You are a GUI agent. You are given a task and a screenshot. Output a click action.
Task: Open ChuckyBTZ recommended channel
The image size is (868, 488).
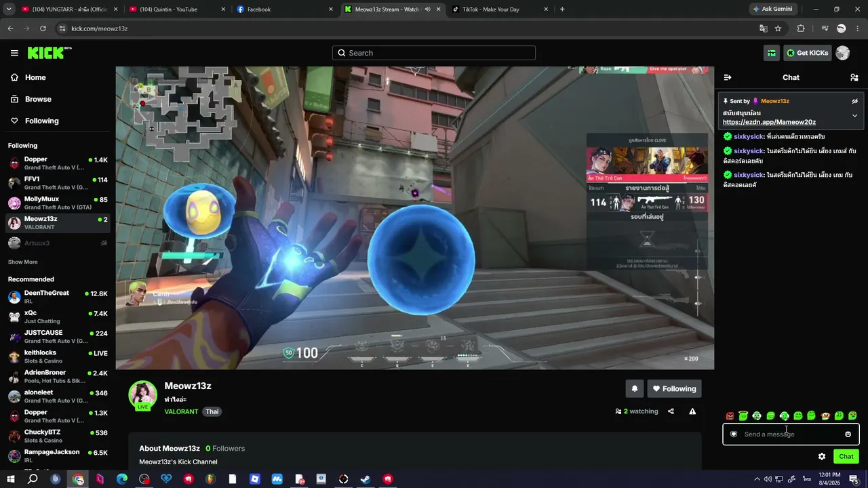(58, 436)
